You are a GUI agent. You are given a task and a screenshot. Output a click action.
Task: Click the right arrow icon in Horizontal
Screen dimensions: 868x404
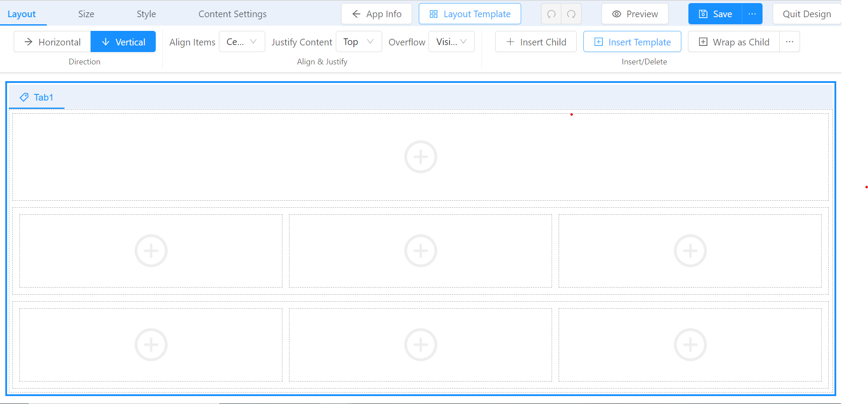pos(29,42)
